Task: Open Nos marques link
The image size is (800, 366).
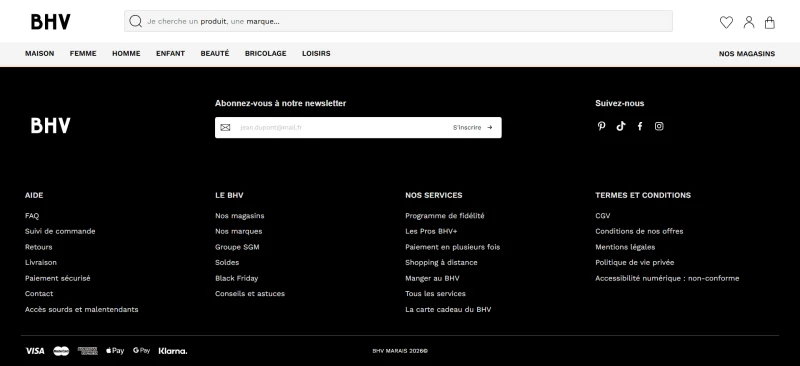Action: point(239,231)
